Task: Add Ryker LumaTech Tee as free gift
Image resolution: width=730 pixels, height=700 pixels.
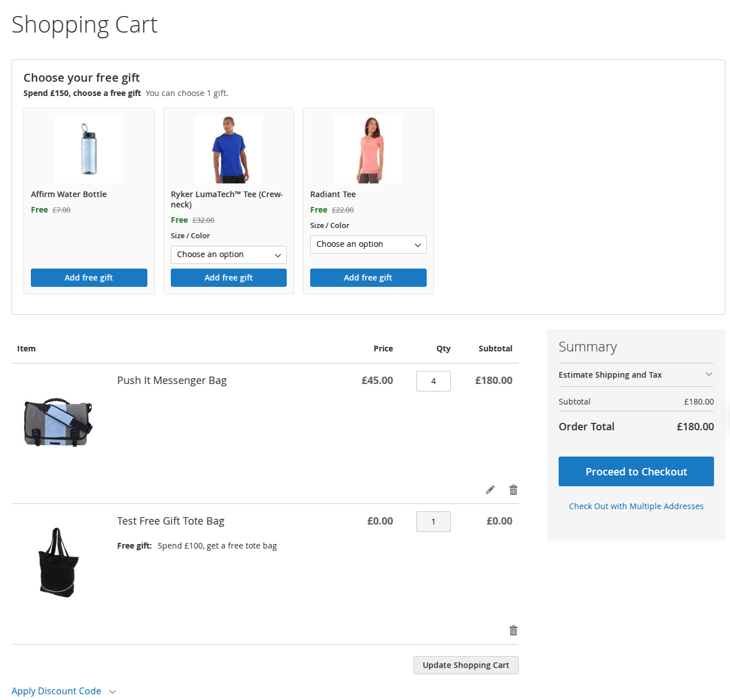Action: pos(228,278)
